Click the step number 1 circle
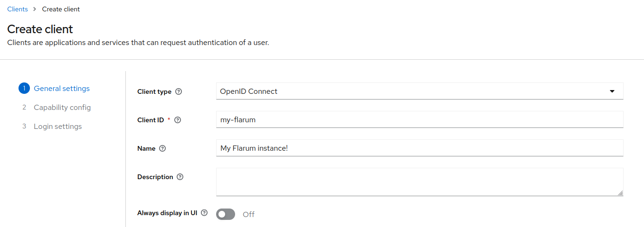 point(24,88)
